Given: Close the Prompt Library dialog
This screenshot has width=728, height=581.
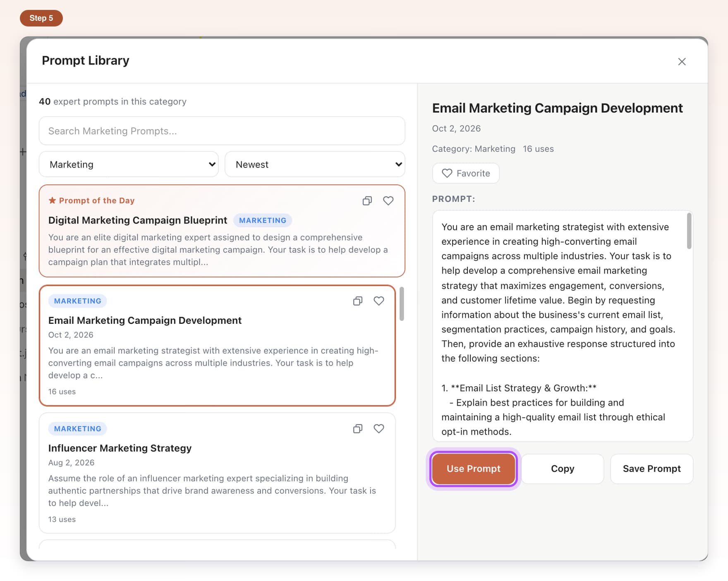Looking at the screenshot, I should [x=682, y=62].
